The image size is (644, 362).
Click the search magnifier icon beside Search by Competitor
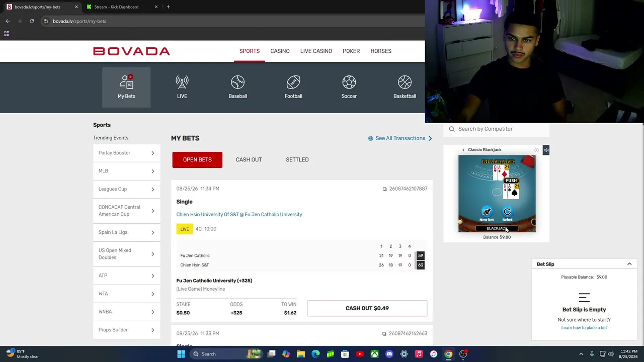coord(451,129)
